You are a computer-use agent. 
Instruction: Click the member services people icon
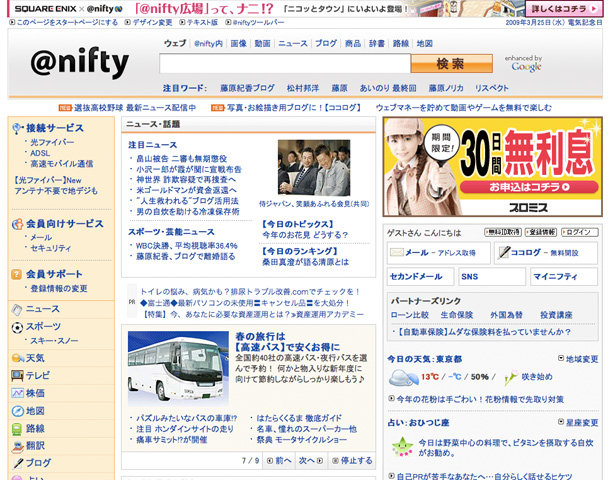[17, 224]
